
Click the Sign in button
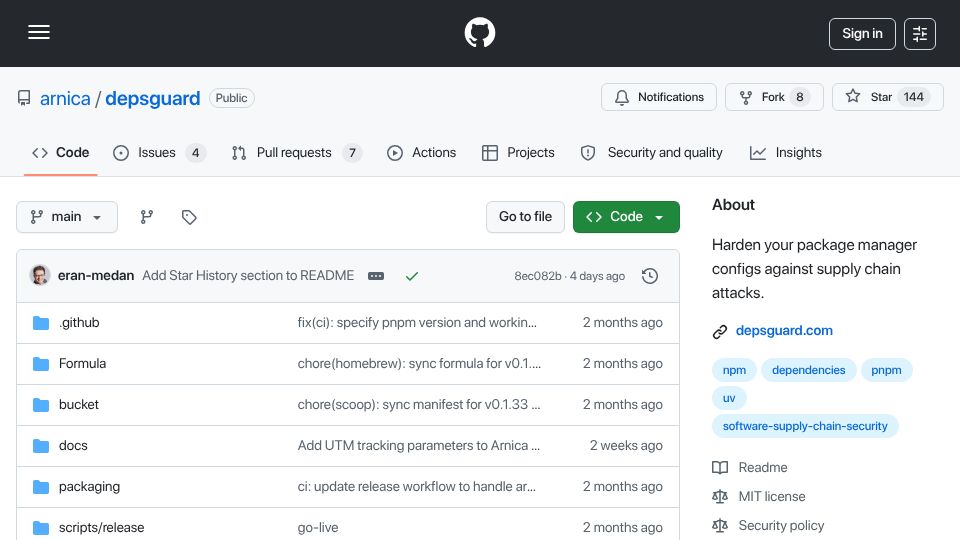coord(862,34)
